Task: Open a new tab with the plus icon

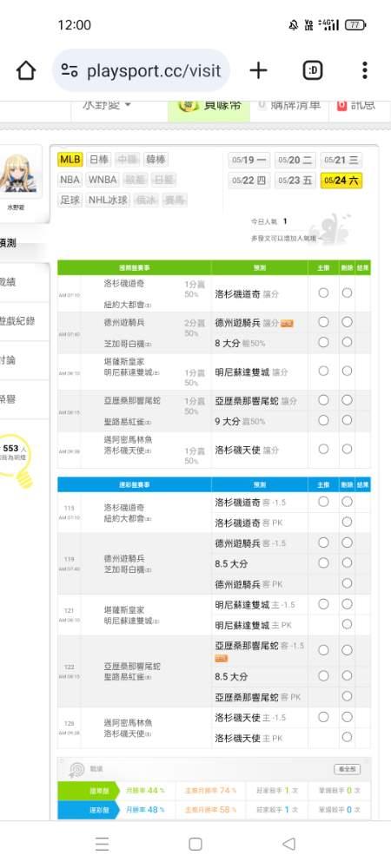Action: tap(258, 70)
